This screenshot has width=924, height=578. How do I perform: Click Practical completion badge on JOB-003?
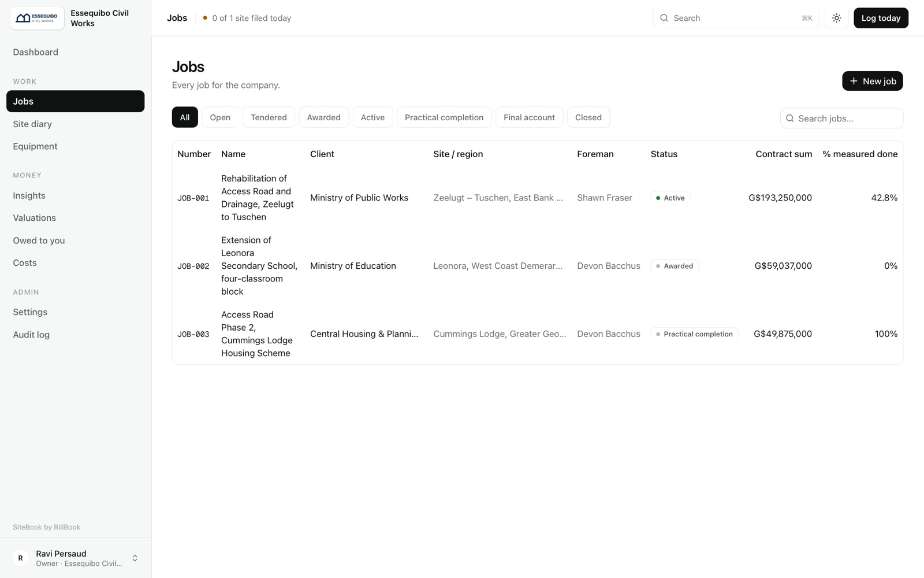click(694, 334)
